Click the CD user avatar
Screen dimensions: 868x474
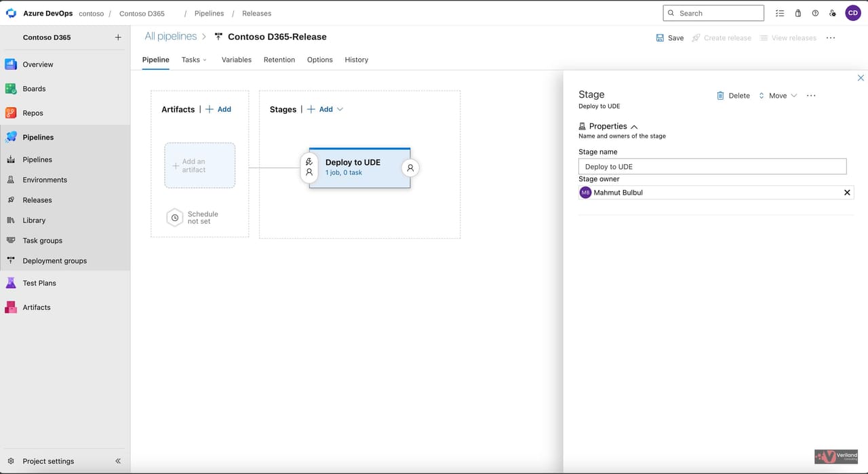(x=853, y=13)
